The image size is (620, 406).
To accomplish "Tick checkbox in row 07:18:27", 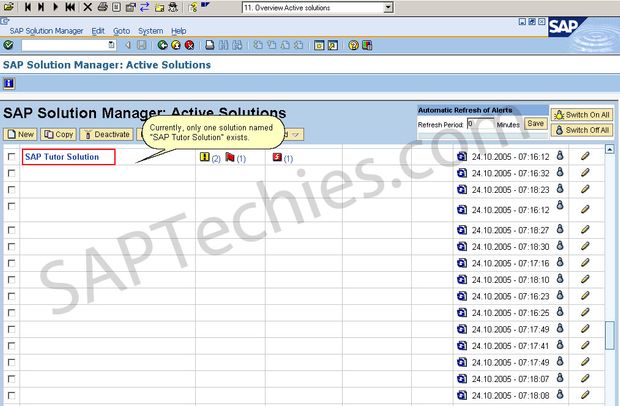I will pyautogui.click(x=11, y=230).
